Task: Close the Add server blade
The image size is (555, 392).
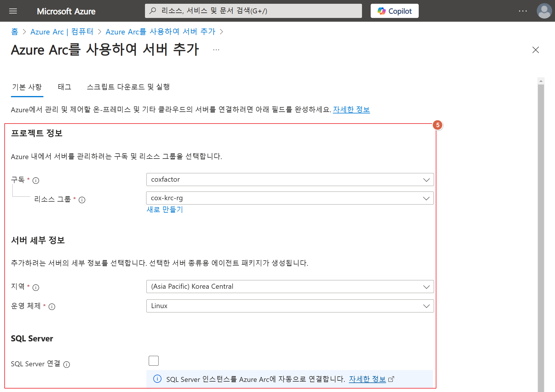Action: pos(536,50)
